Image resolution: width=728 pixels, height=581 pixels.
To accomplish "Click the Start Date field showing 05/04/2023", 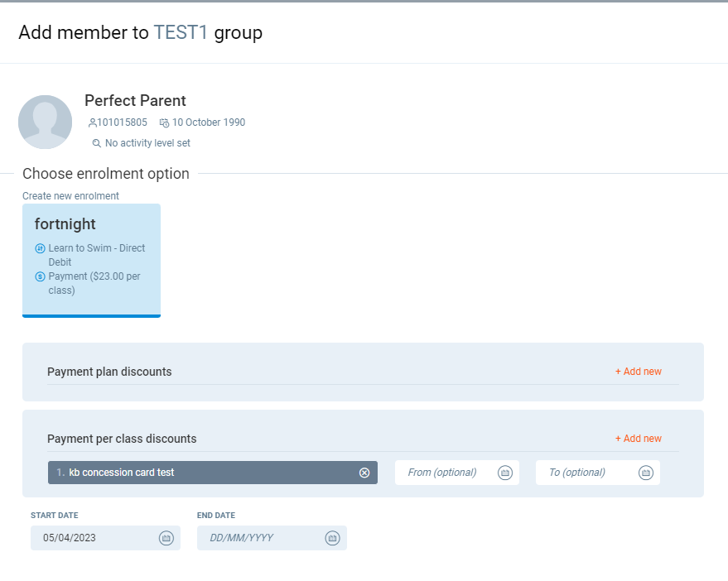I will pyautogui.click(x=91, y=538).
